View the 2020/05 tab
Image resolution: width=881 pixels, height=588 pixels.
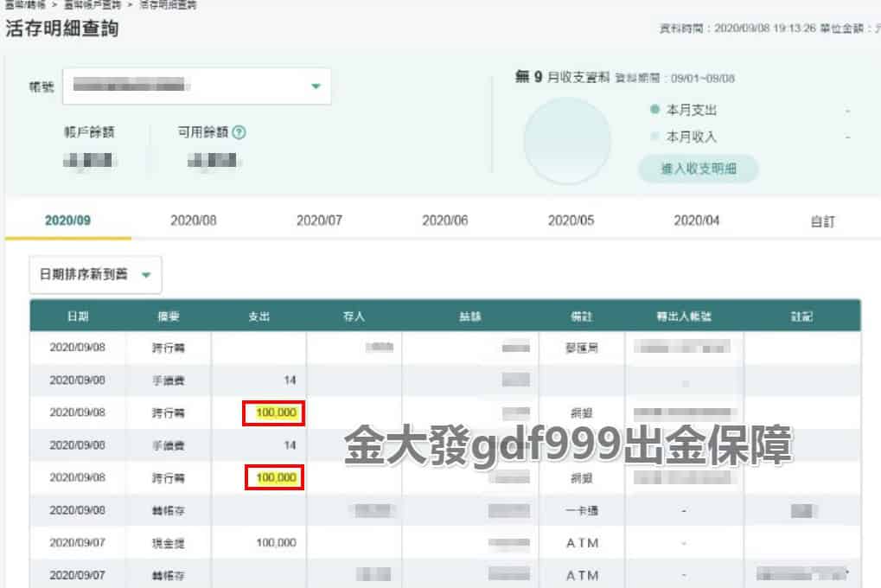click(571, 220)
